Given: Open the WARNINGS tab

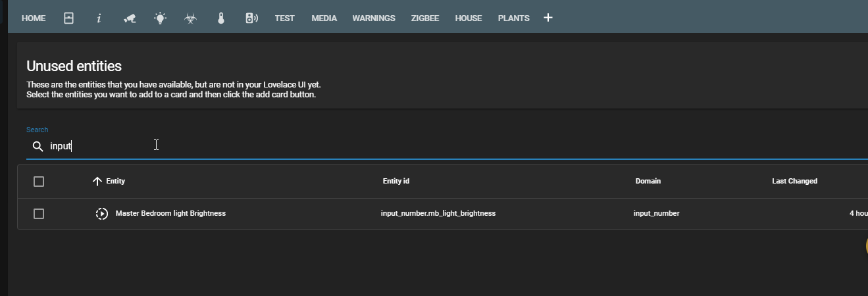Looking at the screenshot, I should [374, 18].
